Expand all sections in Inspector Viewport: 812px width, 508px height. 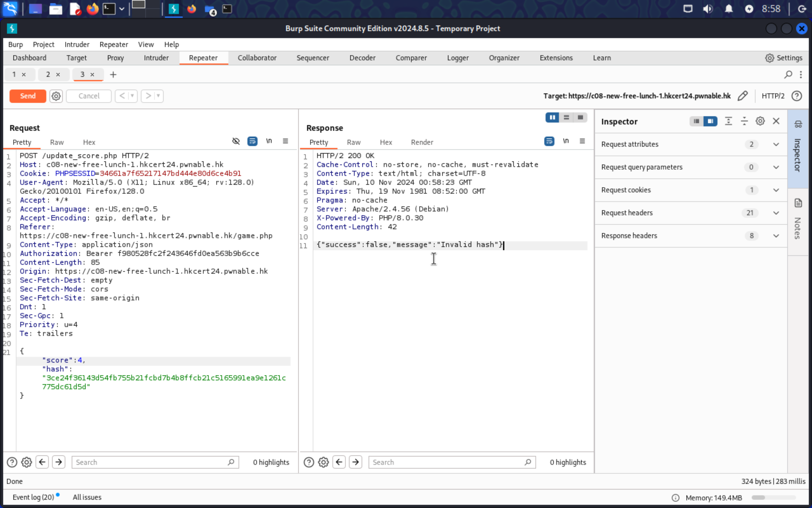pyautogui.click(x=729, y=121)
